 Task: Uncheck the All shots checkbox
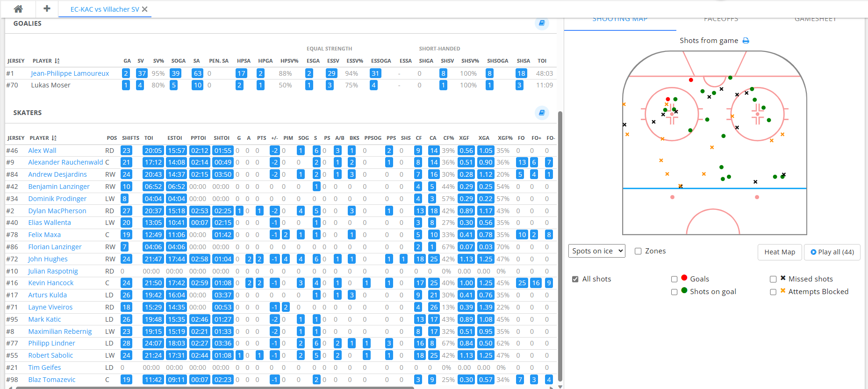click(x=575, y=279)
